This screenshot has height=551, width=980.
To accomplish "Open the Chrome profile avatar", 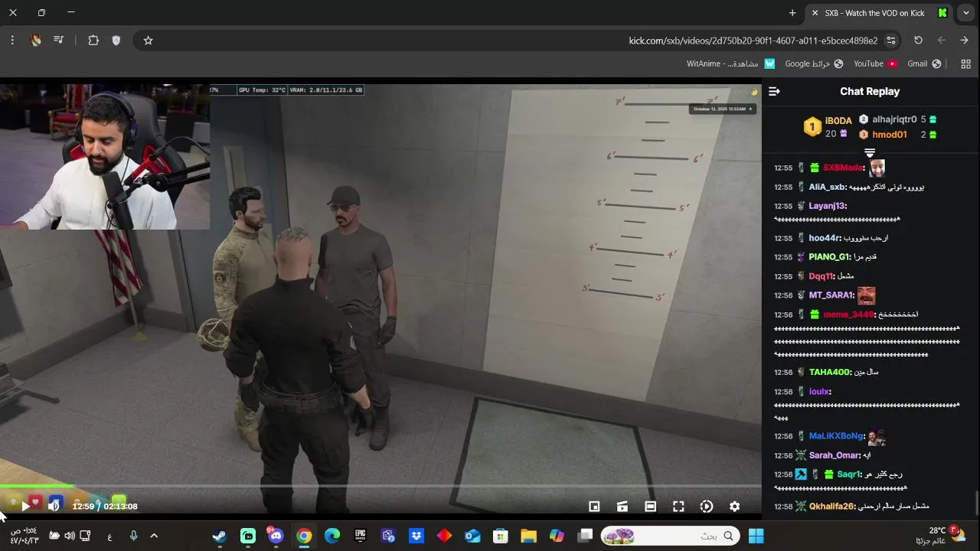I will [x=35, y=41].
